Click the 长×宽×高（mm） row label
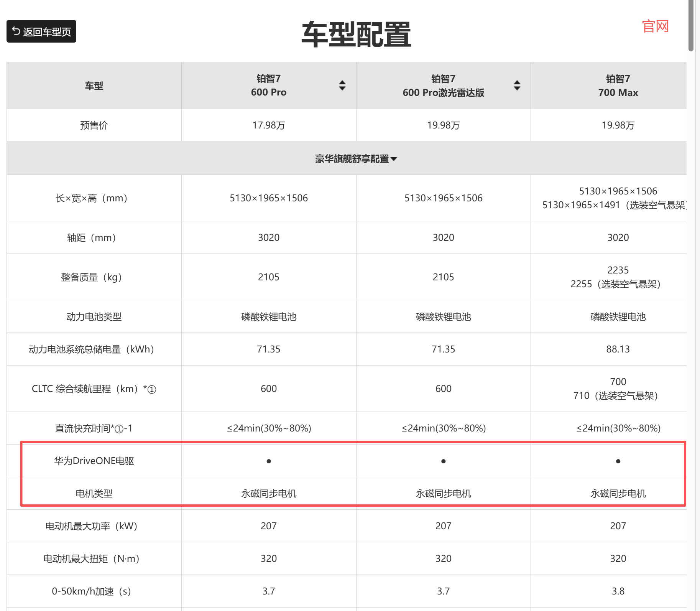The height and width of the screenshot is (611, 700). (92, 198)
